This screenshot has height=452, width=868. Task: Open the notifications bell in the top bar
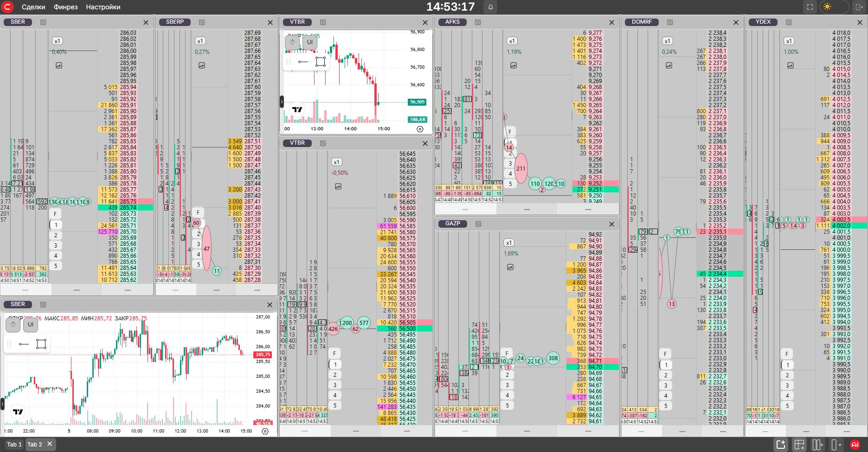pyautogui.click(x=490, y=7)
